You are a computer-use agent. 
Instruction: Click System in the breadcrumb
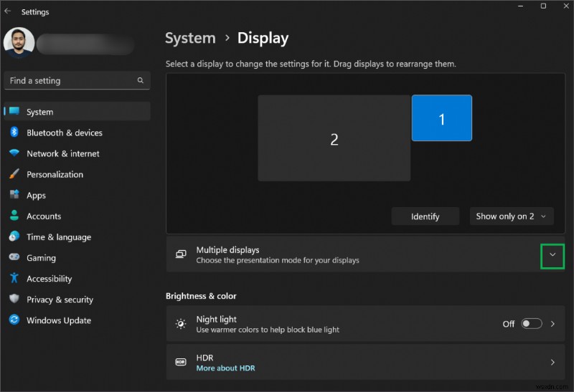coord(190,38)
